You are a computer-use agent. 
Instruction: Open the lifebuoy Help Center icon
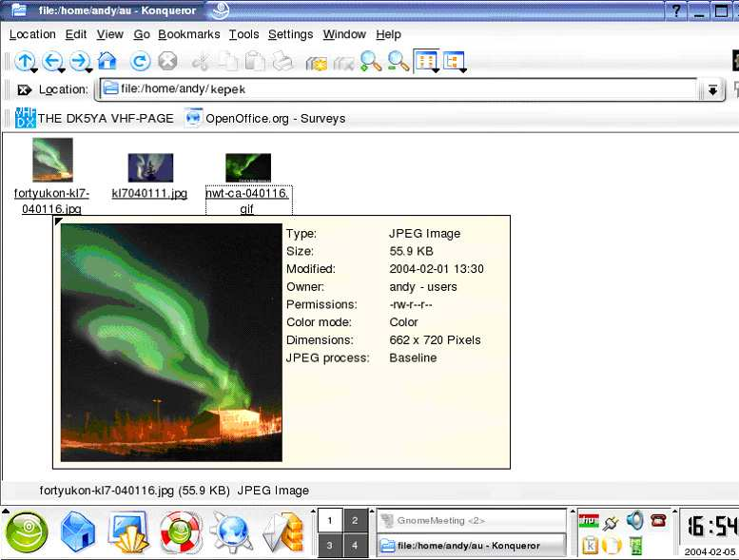click(x=181, y=532)
